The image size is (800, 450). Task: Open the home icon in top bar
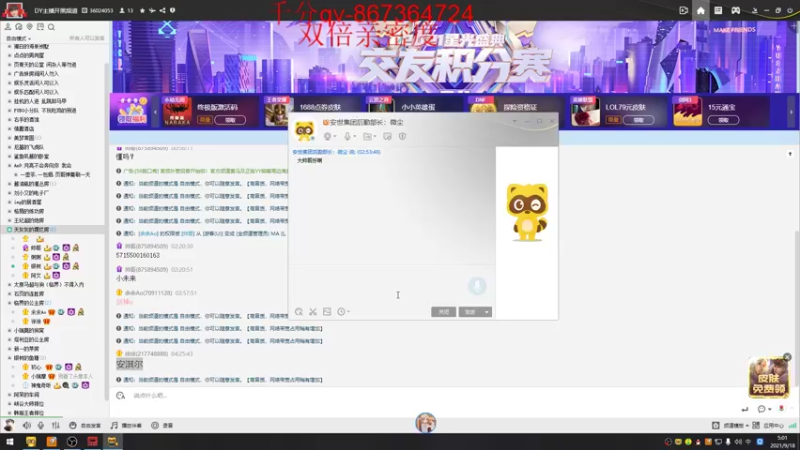[x=701, y=10]
